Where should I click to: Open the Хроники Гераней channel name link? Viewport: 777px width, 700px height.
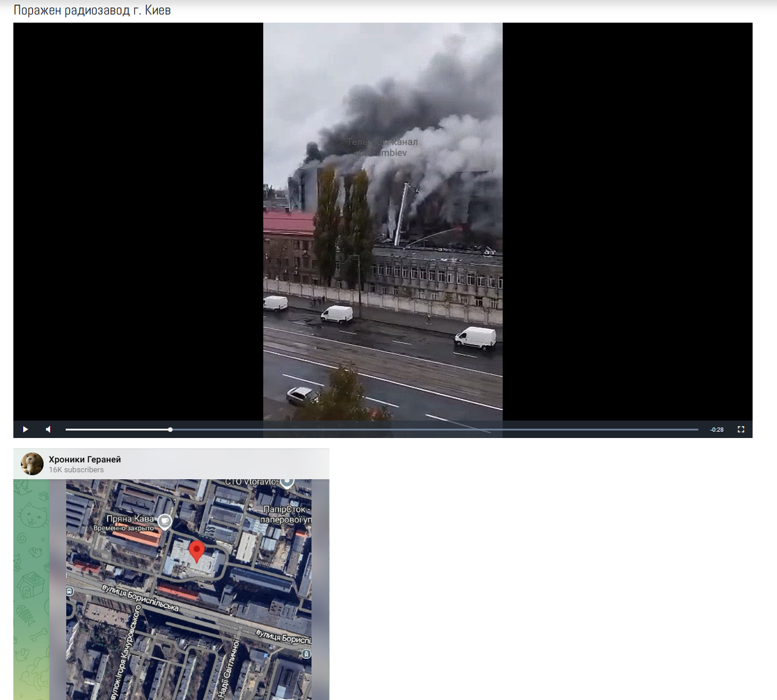[85, 460]
